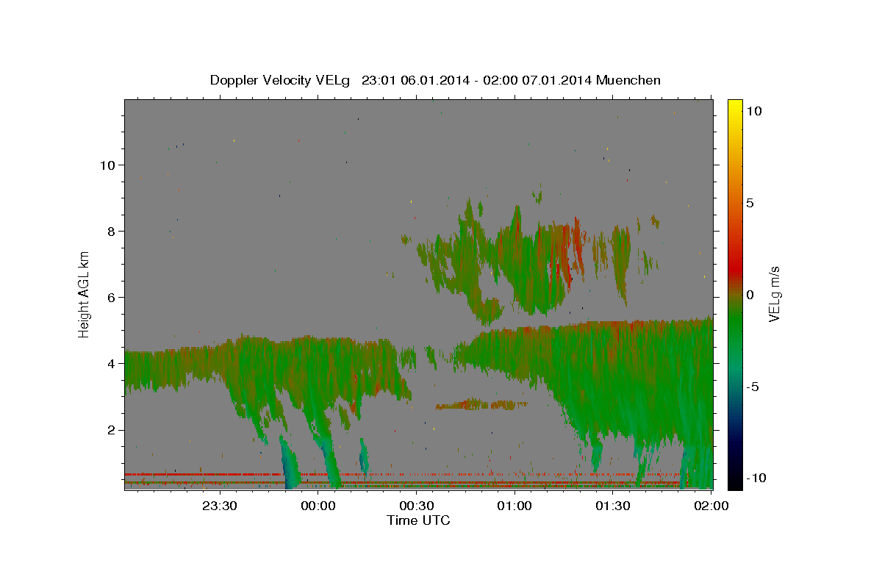882x588 pixels.
Task: Click the 23:30 time tick label
Action: tap(219, 506)
